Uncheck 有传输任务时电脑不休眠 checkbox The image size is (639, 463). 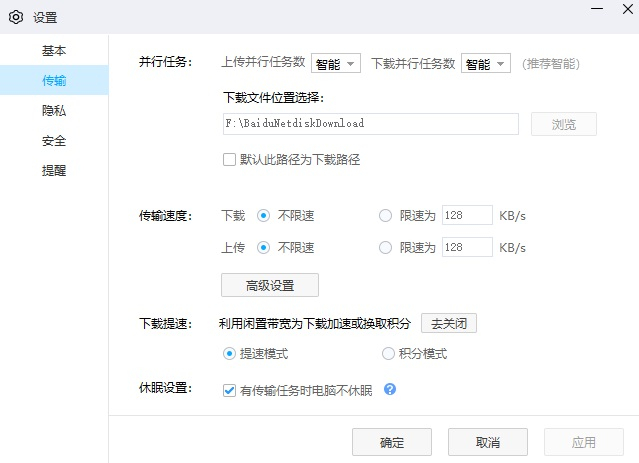coord(229,390)
